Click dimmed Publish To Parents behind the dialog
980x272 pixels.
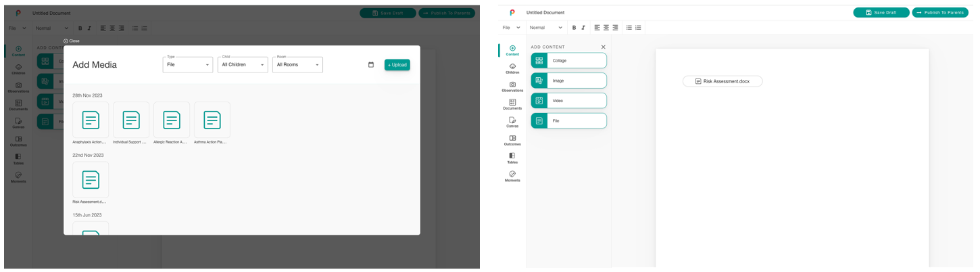click(446, 13)
